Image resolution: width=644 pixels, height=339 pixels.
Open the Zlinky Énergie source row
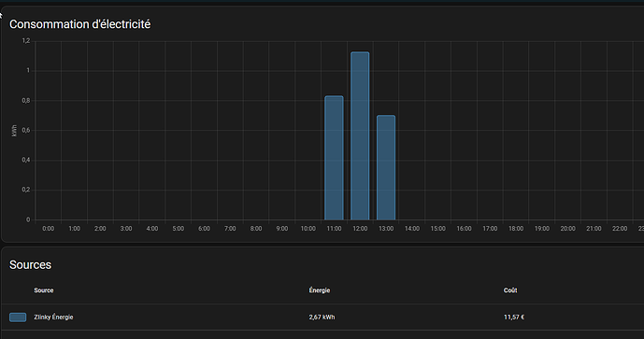pos(322,317)
